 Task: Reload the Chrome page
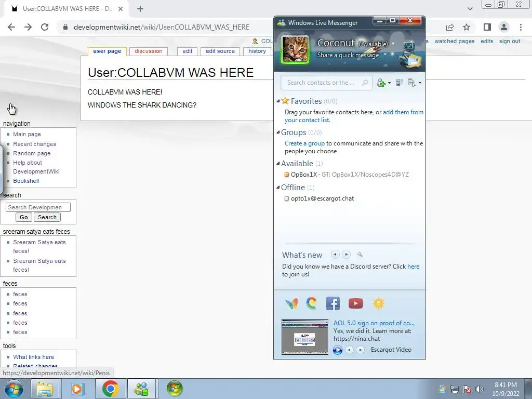click(x=45, y=27)
